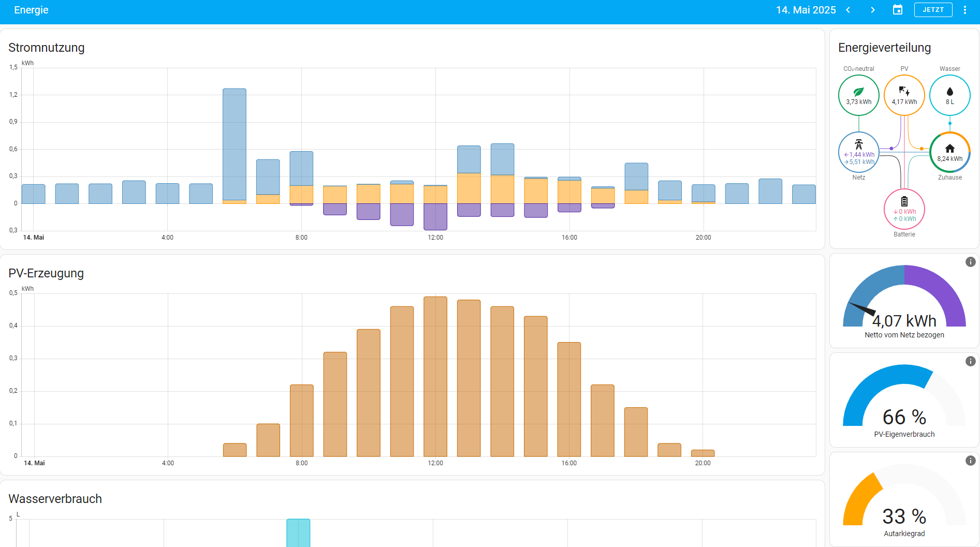Click the JETZT button
The image size is (980, 547).
[933, 10]
